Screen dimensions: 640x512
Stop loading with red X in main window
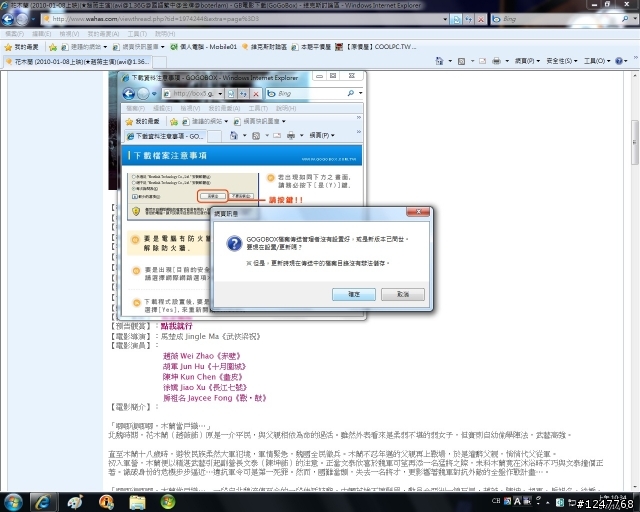[481, 19]
